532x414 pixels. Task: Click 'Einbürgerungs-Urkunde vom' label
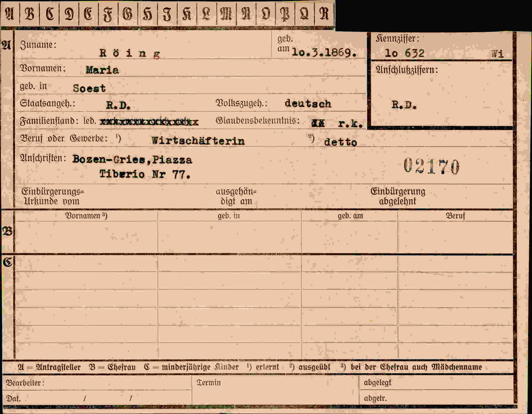pyautogui.click(x=53, y=196)
